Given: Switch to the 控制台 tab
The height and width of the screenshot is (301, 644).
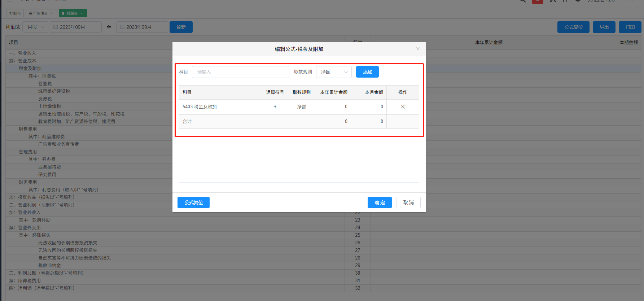Looking at the screenshot, I should (x=15, y=14).
